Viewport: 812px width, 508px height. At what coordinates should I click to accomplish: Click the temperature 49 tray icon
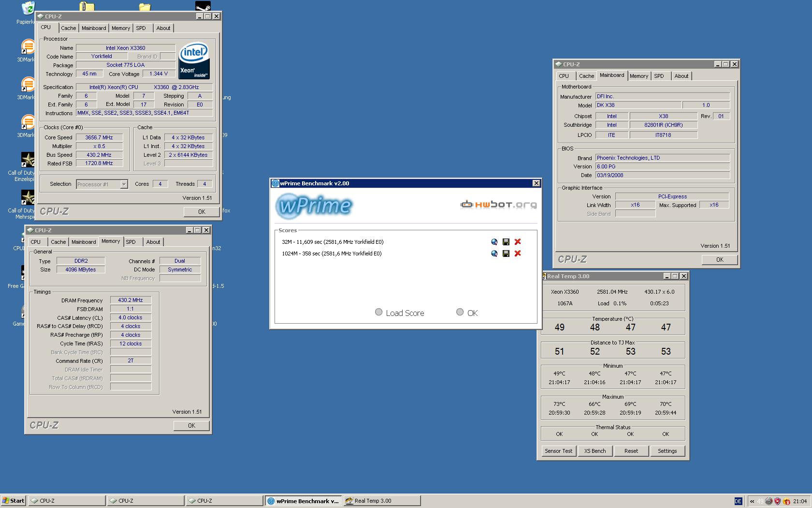coord(760,501)
